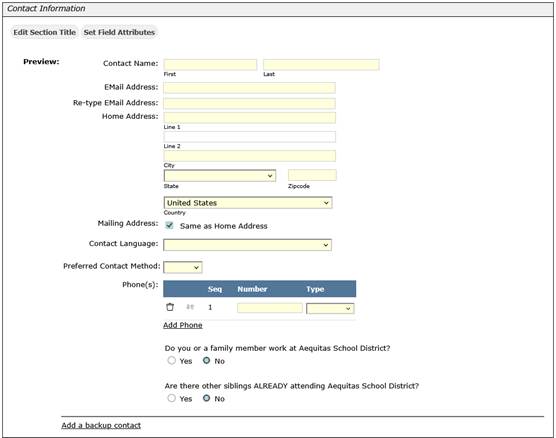556x438 pixels.
Task: Focus the Last name field
Action: pyautogui.click(x=321, y=65)
